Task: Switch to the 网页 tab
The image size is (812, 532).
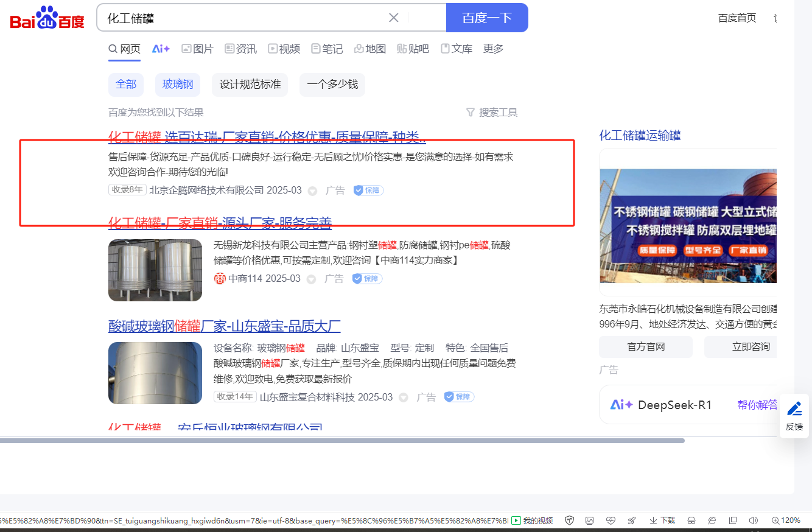Action: 124,49
